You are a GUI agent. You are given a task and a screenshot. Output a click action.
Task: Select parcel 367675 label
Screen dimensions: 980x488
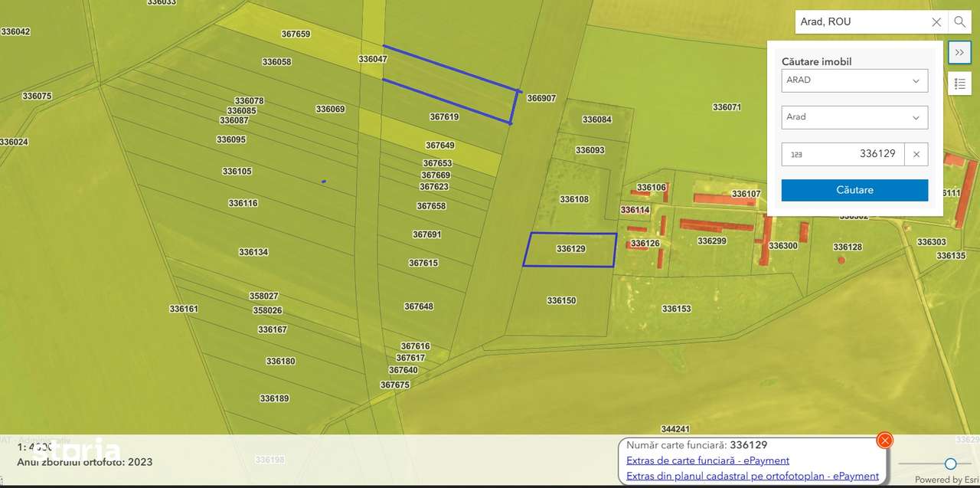tap(395, 385)
